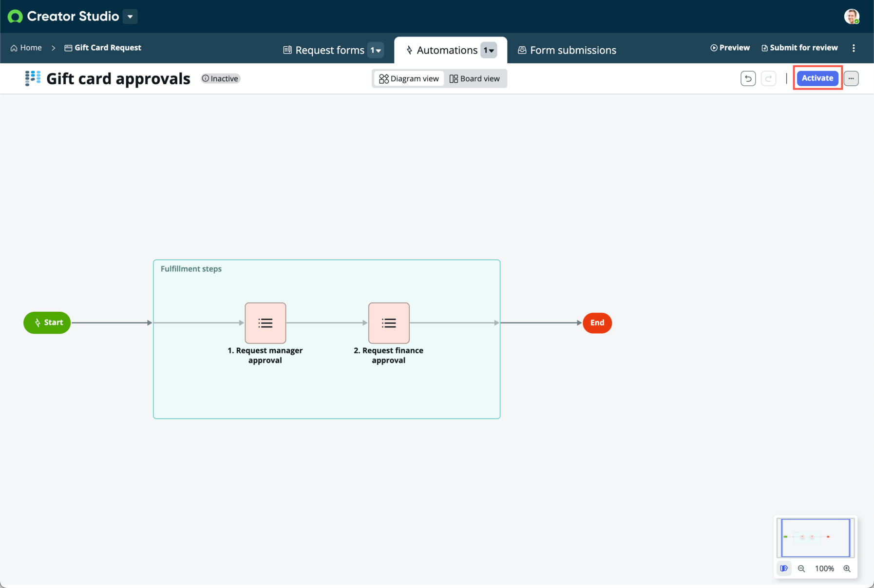Click Submit for review
The height and width of the screenshot is (588, 874).
[799, 48]
